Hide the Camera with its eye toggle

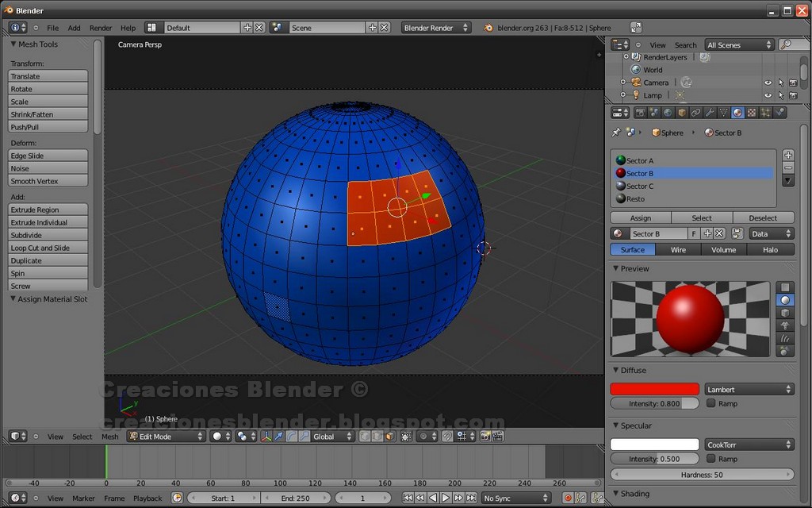[x=768, y=82]
